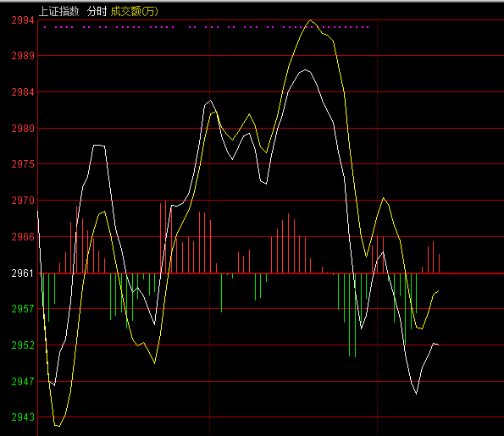The width and height of the screenshot is (504, 436).
Task: Click the yellow line's lowest trough near 2943
Action: [x=58, y=426]
